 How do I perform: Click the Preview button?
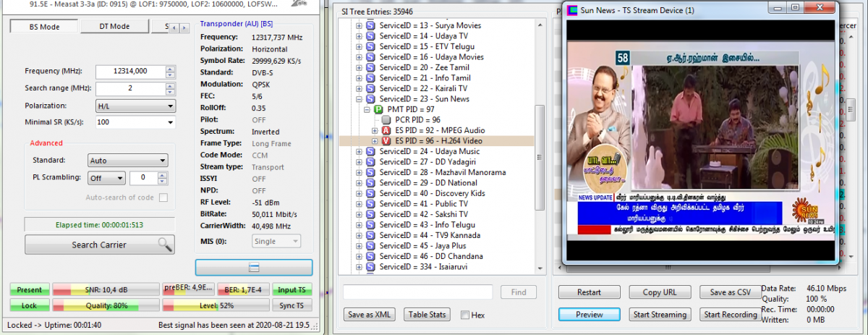(589, 315)
